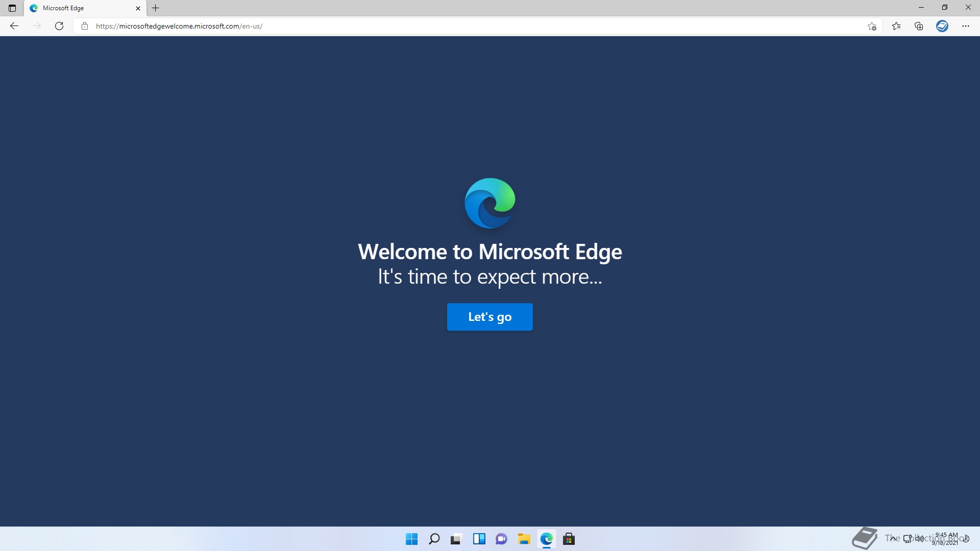Image resolution: width=980 pixels, height=551 pixels.
Task: Add this page to favorites
Action: pyautogui.click(x=872, y=26)
